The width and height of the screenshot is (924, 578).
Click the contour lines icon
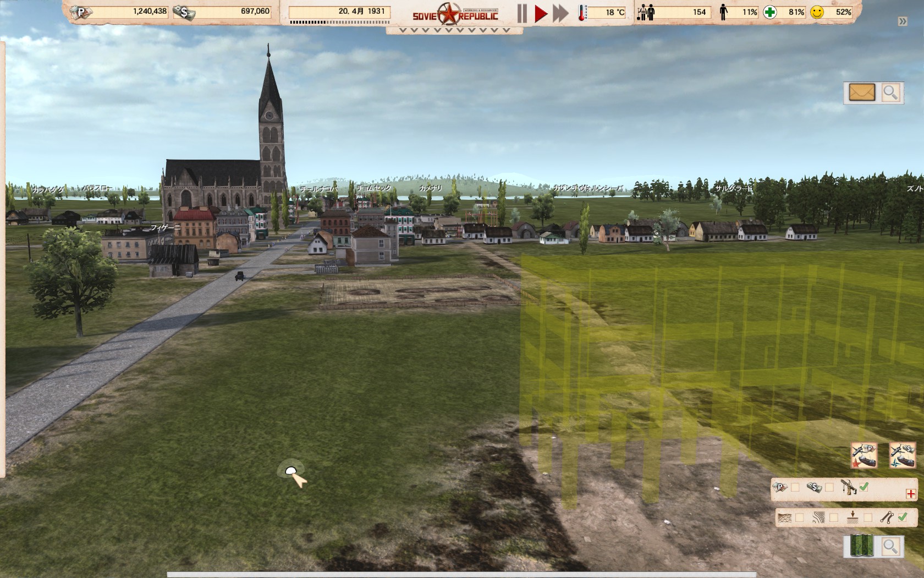tap(819, 518)
